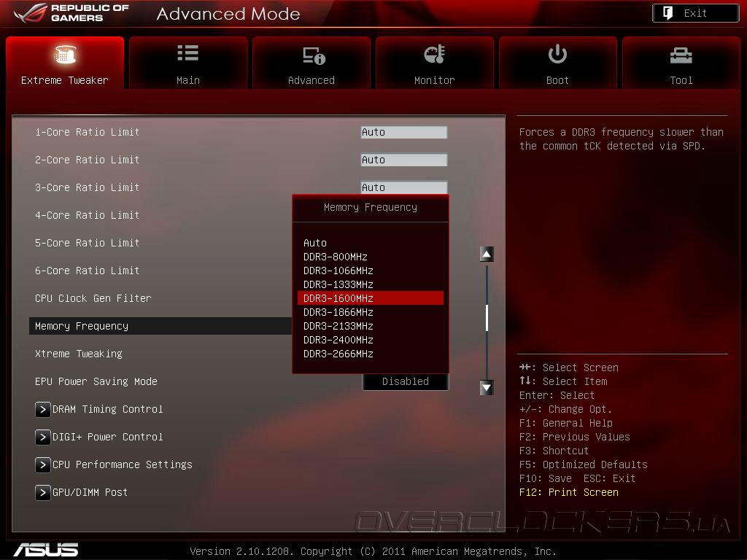The width and height of the screenshot is (747, 560).
Task: Click the Republic of Gamers logo
Action: tap(71, 13)
